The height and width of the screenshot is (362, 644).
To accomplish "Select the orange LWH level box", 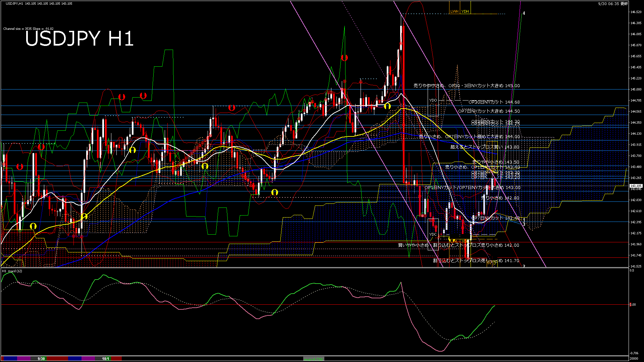I will click(x=454, y=11).
